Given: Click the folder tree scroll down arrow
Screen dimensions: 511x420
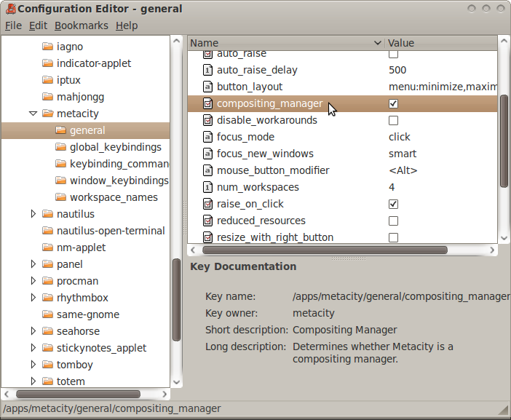Looking at the screenshot, I should point(176,382).
